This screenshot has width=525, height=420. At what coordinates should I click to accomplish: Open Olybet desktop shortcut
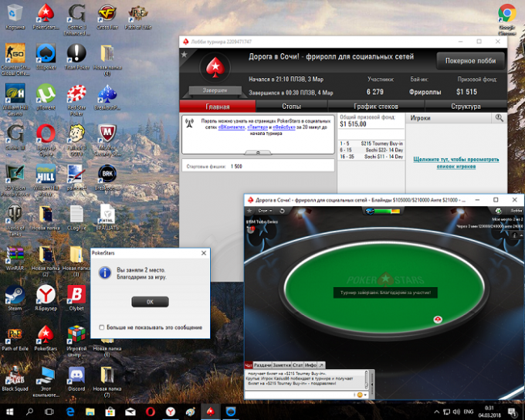tap(76, 298)
